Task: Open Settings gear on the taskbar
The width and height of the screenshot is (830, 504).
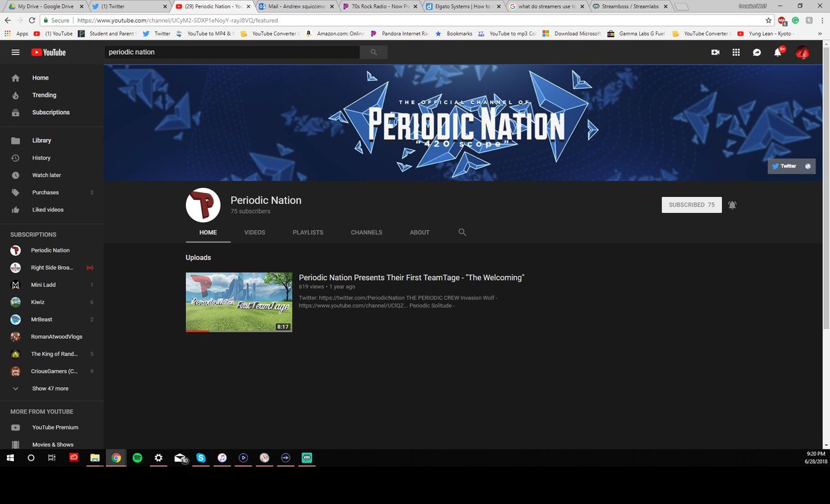Action: point(158,458)
